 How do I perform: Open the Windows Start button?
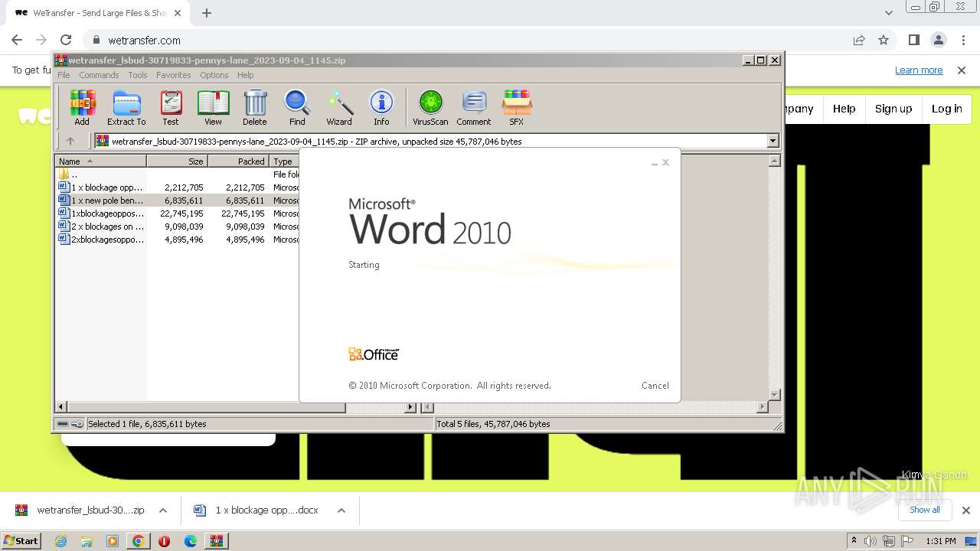[21, 541]
